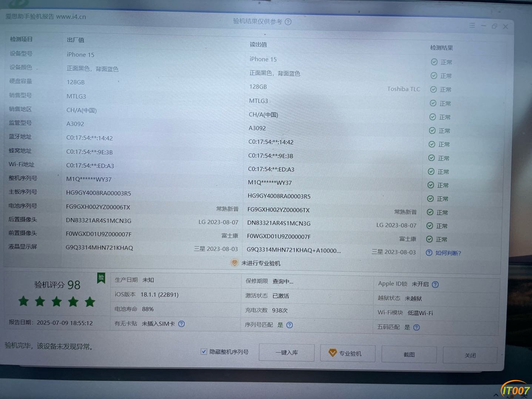Click the 正常 check icon for 销售地区
This screenshot has width=532, height=399.
click(433, 117)
